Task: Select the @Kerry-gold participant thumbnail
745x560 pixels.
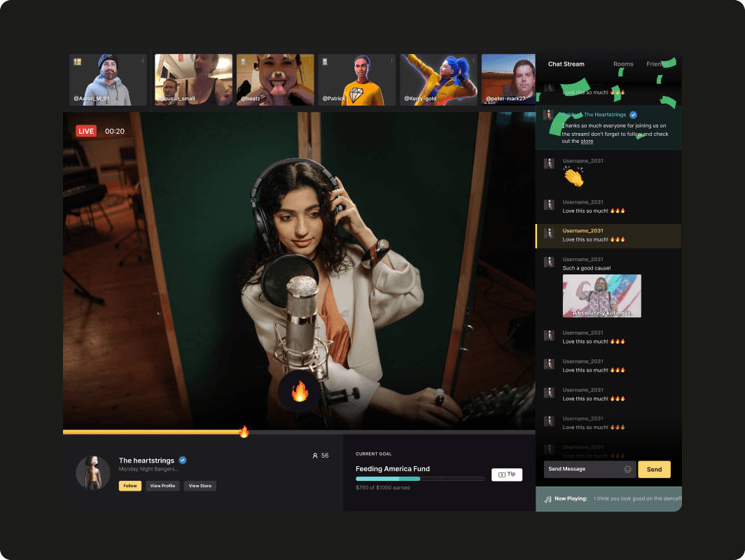Action: [438, 79]
